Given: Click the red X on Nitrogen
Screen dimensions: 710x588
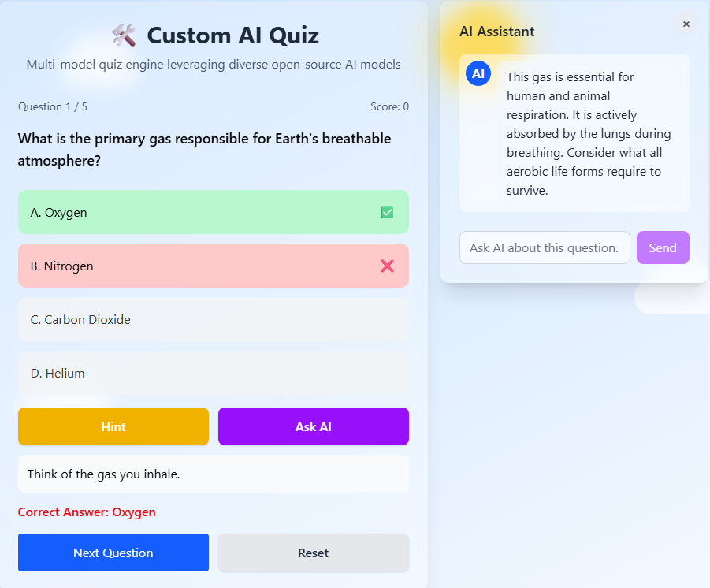Looking at the screenshot, I should coord(387,266).
